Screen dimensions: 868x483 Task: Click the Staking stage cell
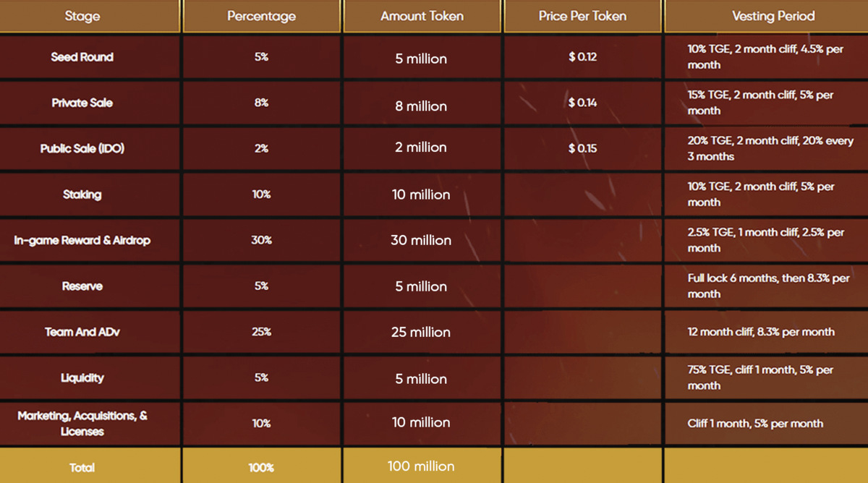[x=82, y=195]
